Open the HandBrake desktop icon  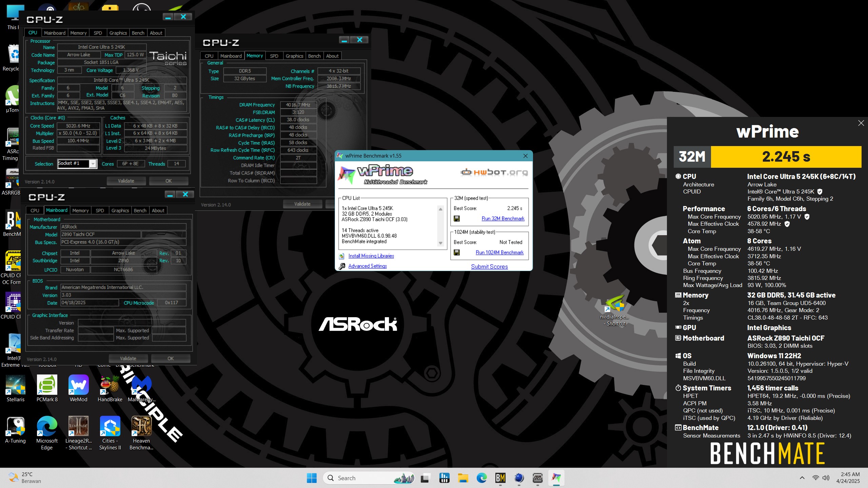pyautogui.click(x=110, y=388)
